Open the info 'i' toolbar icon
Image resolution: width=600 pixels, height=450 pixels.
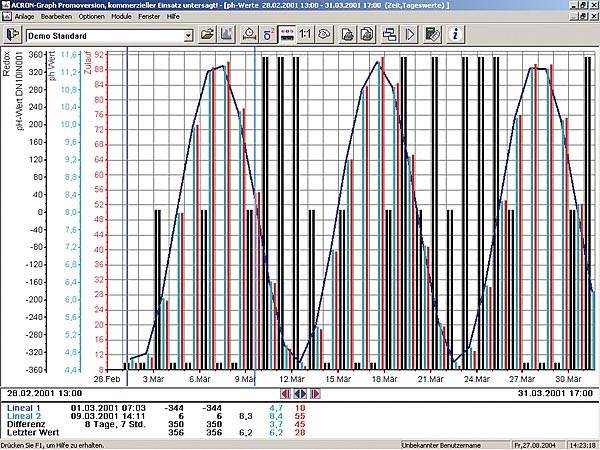tap(455, 35)
